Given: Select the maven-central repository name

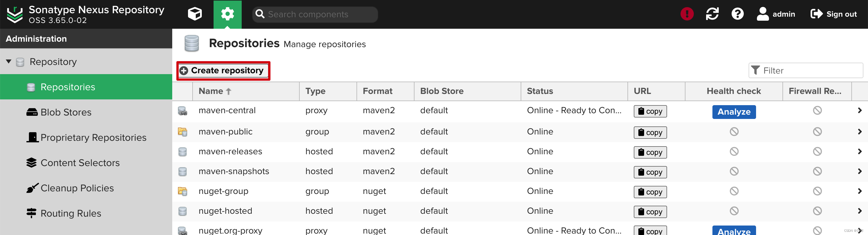Looking at the screenshot, I should pyautogui.click(x=227, y=110).
